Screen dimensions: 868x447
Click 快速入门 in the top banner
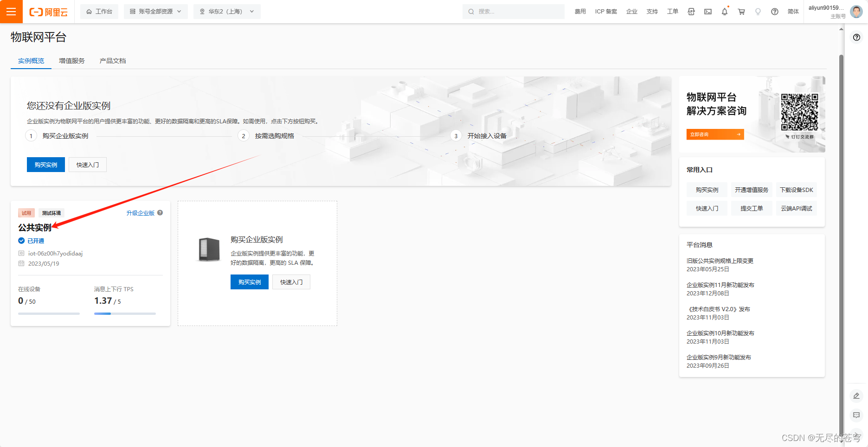click(x=88, y=165)
